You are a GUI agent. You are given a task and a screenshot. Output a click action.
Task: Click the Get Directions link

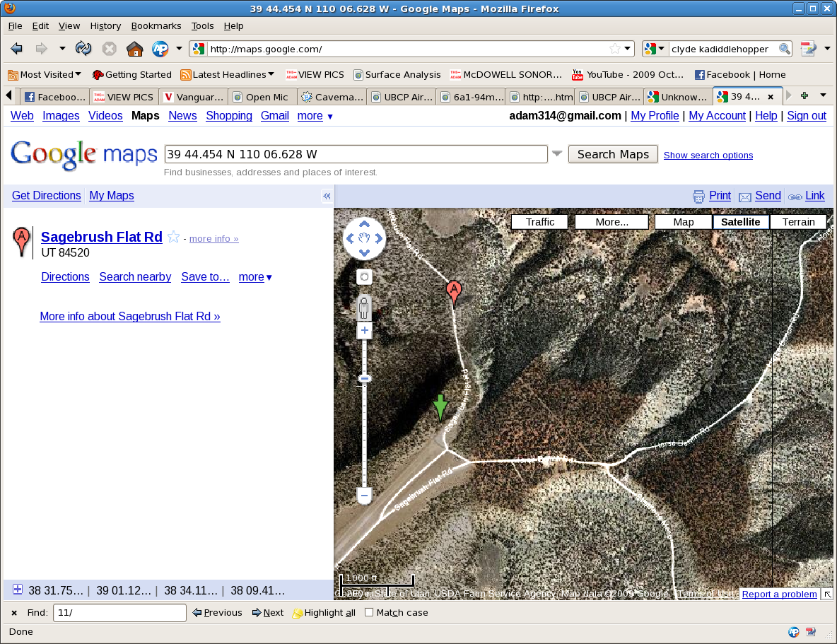47,196
